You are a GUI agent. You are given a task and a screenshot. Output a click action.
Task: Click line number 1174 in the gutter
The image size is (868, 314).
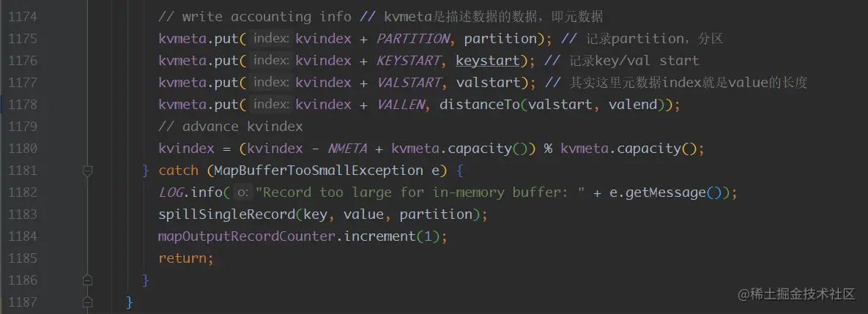tap(23, 17)
